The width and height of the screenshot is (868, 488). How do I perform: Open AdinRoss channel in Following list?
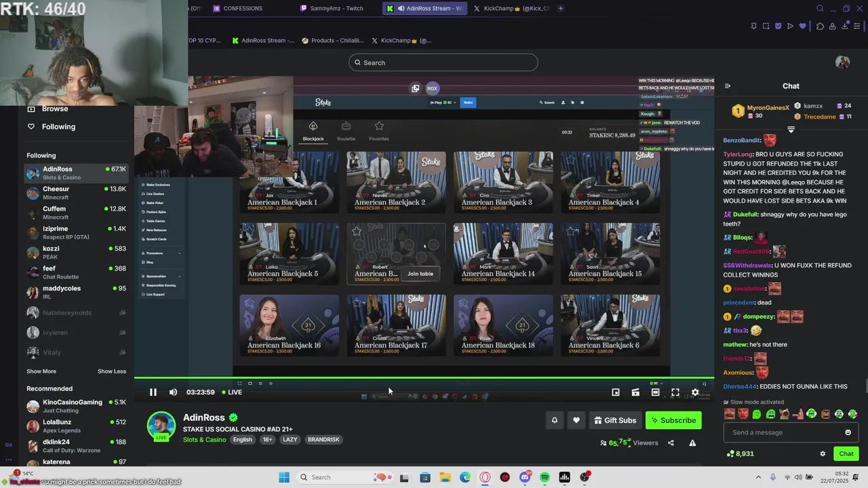point(76,173)
